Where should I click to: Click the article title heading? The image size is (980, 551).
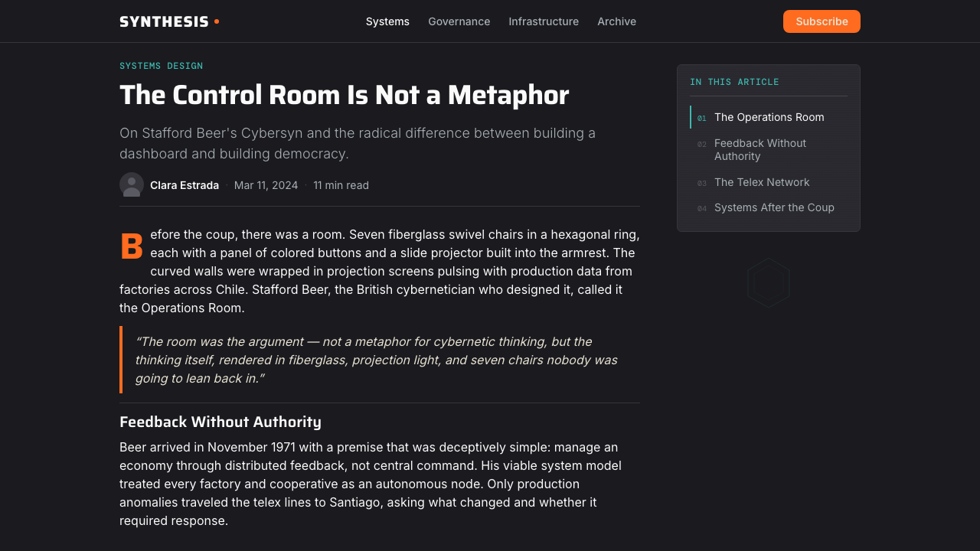pos(344,95)
